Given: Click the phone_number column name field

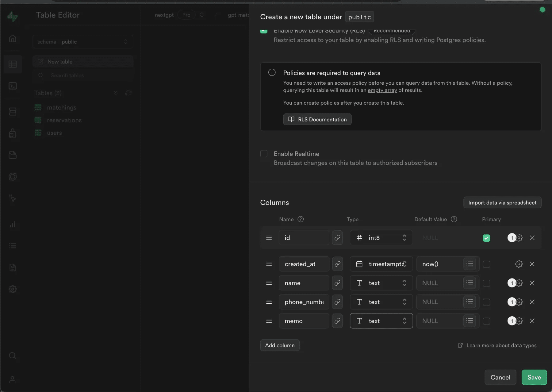Looking at the screenshot, I should (304, 302).
